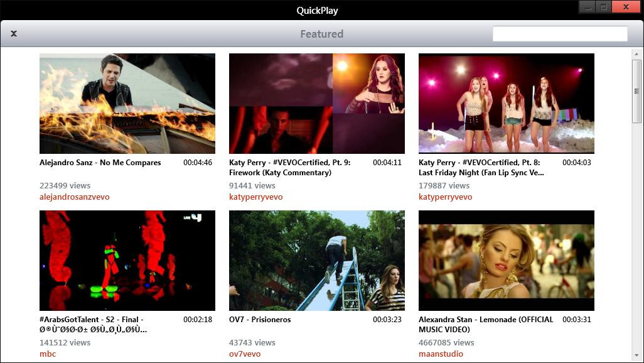Open the katyperryvevo link under Last Friday Night
The image size is (644, 363).
click(x=445, y=197)
